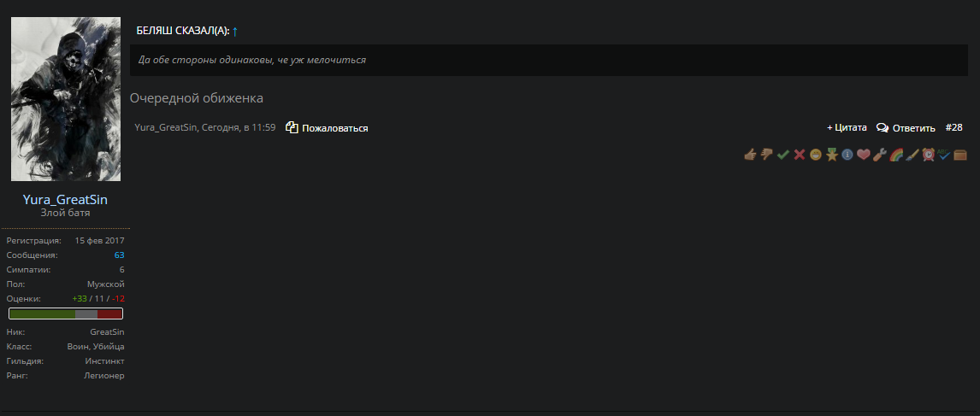Click the wrench rating icon

(879, 155)
